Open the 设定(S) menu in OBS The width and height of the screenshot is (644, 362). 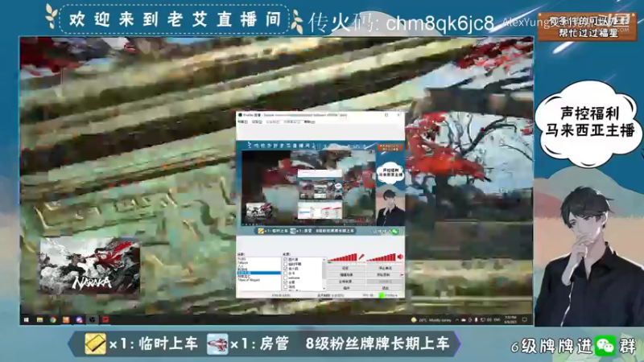coord(257,121)
